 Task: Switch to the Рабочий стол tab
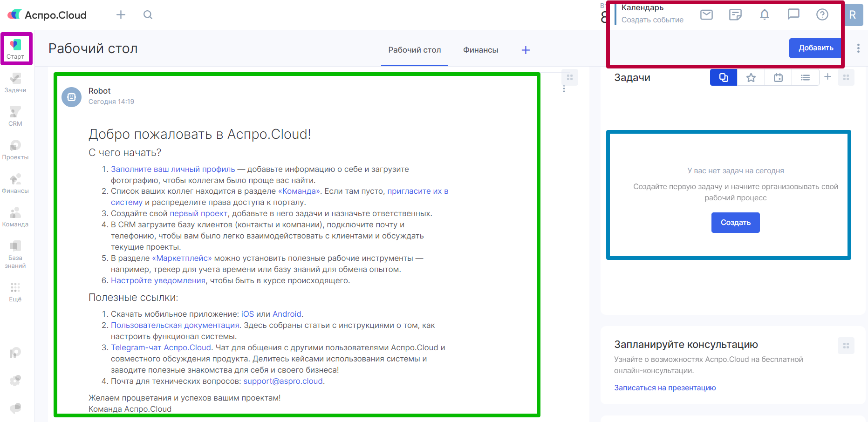pyautogui.click(x=415, y=50)
